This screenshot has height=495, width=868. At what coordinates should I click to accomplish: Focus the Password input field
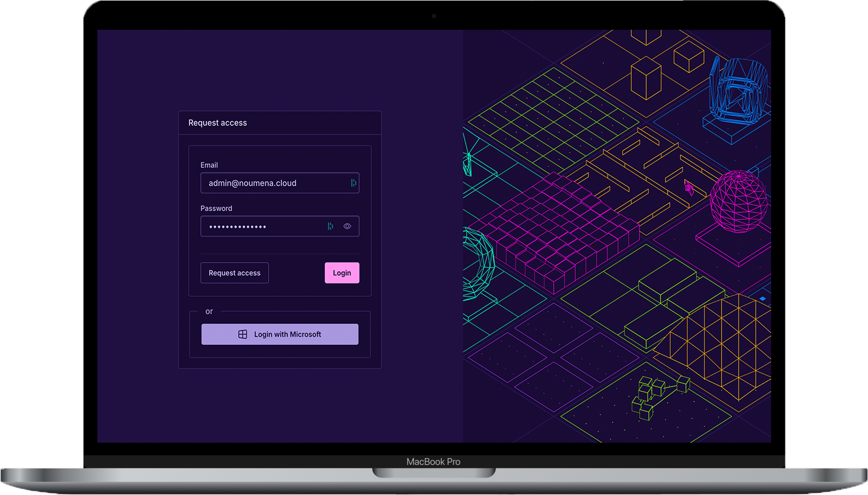pos(264,226)
